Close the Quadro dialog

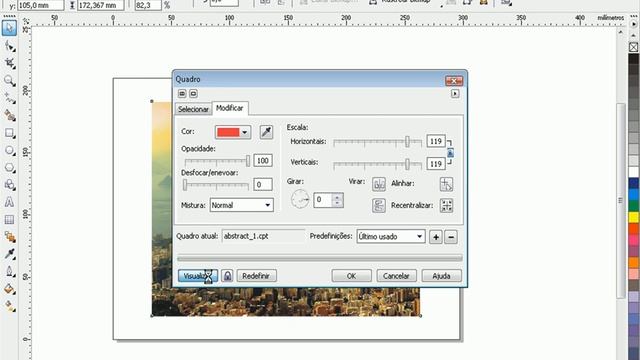454,81
